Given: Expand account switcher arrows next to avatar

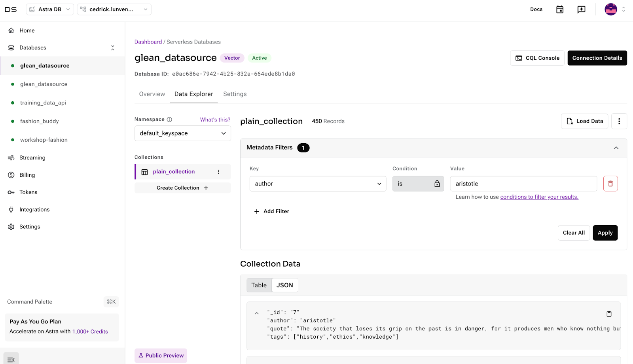Looking at the screenshot, I should coord(624,9).
